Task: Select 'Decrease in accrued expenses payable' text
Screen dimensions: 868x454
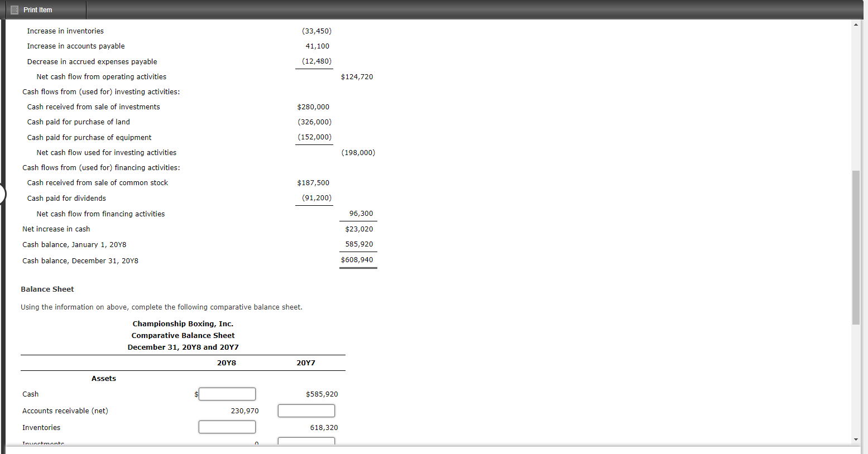Action: [x=92, y=62]
